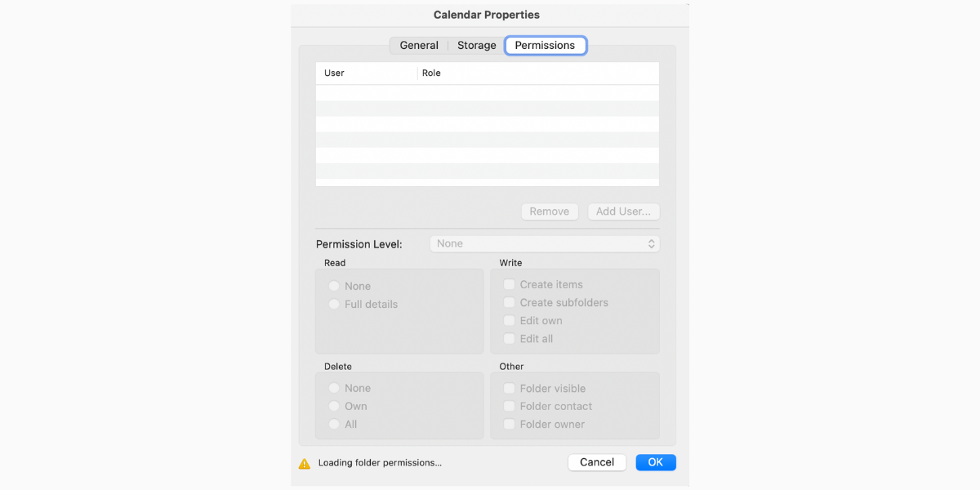The image size is (980, 490).
Task: Click the Add User button
Action: pyautogui.click(x=623, y=212)
